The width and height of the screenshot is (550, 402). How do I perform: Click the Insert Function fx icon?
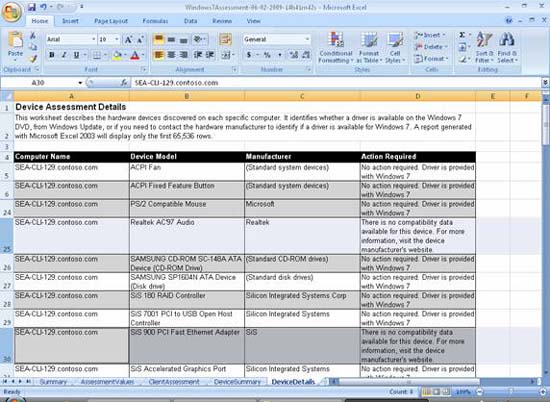(124, 83)
